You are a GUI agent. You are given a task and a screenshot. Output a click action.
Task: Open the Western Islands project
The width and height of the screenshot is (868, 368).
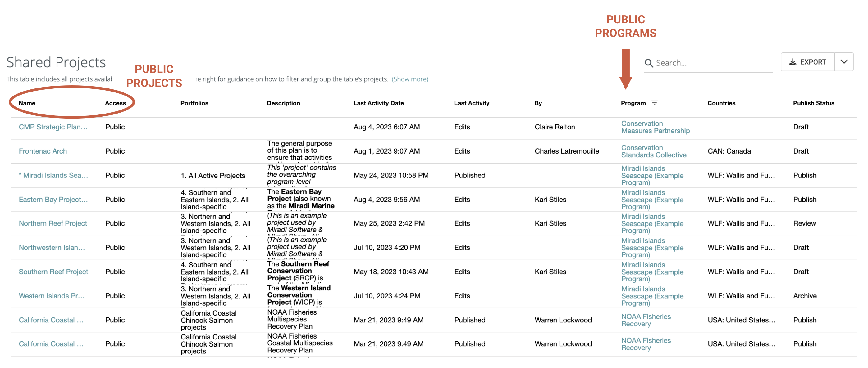(52, 296)
